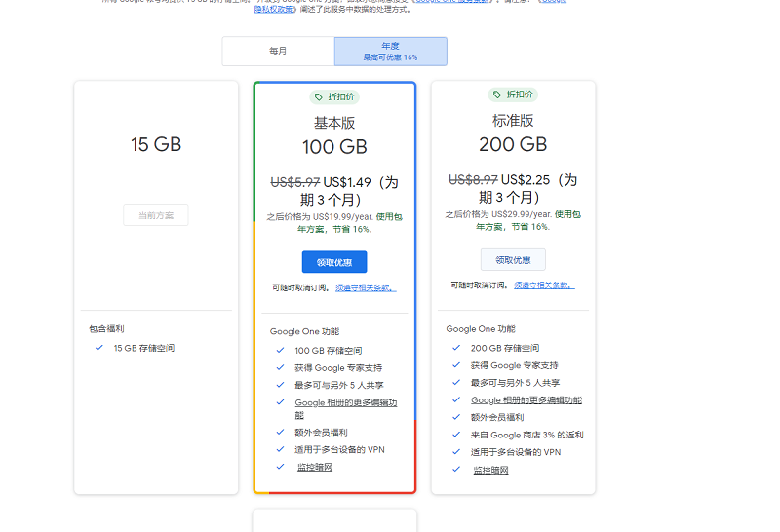The width and height of the screenshot is (780, 532).
Task: Click Google One 功能 heading in 标准版 card
Action: [x=481, y=329]
